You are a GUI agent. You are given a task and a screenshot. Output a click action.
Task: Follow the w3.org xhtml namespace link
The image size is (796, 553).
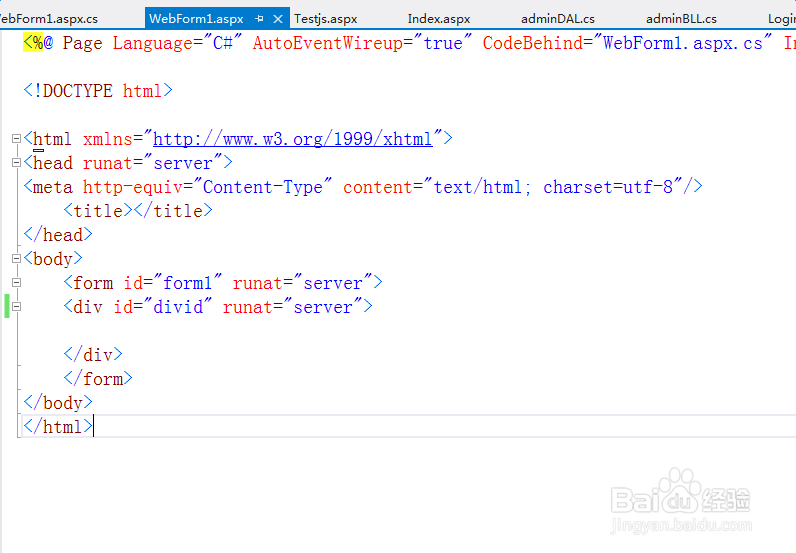pyautogui.click(x=292, y=139)
